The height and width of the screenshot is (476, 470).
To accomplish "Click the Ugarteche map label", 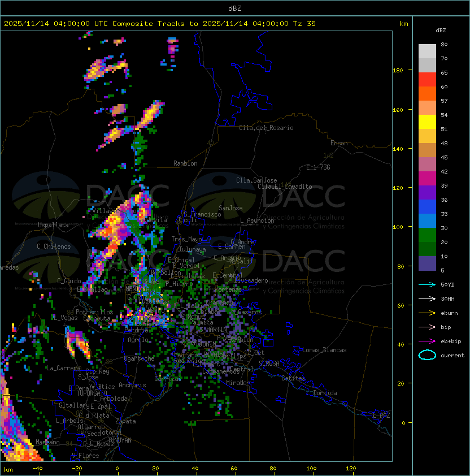I will [140, 358].
